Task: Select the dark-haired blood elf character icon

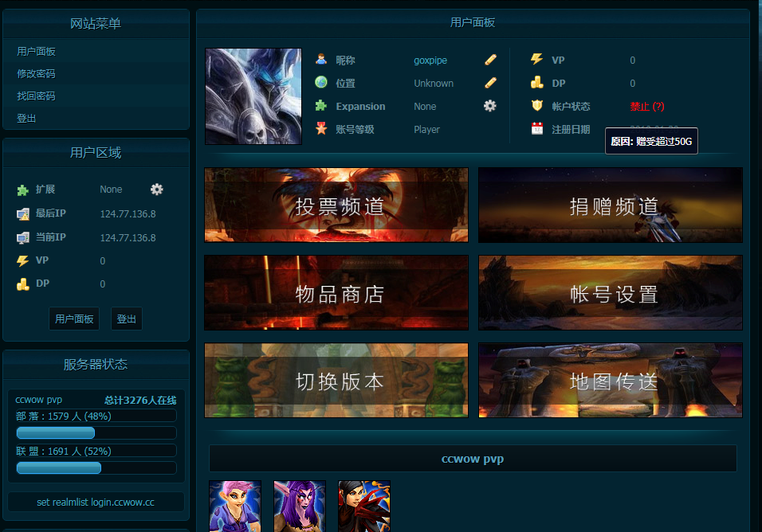Action: (x=364, y=506)
